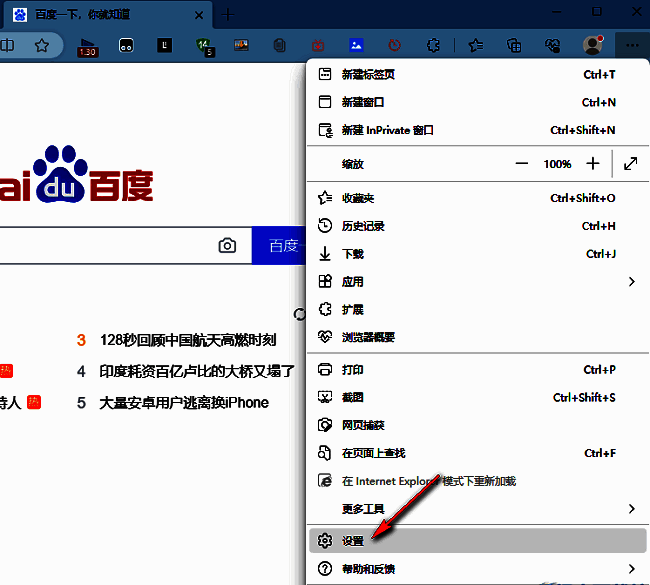Viewport: 650px width, 585px height.
Task: Click the camera image search icon
Action: [228, 245]
